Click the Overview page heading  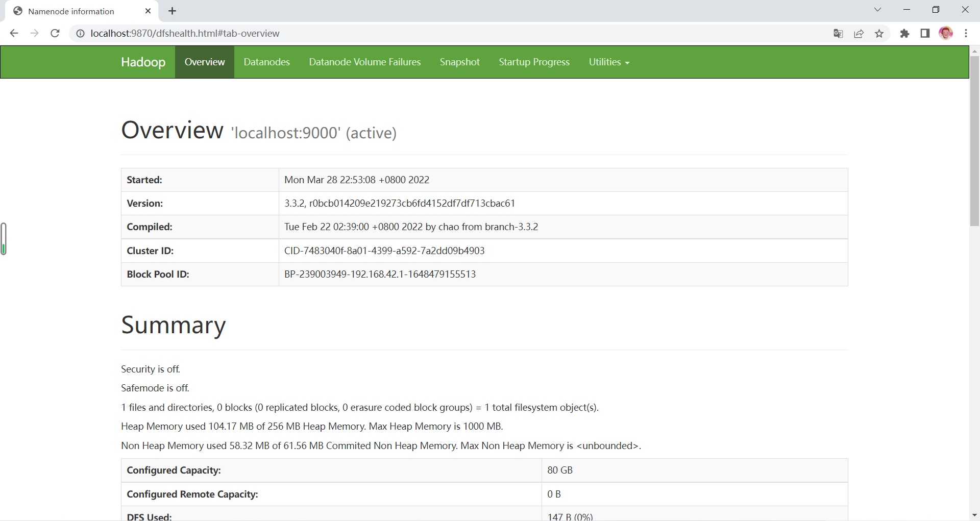coord(259,130)
